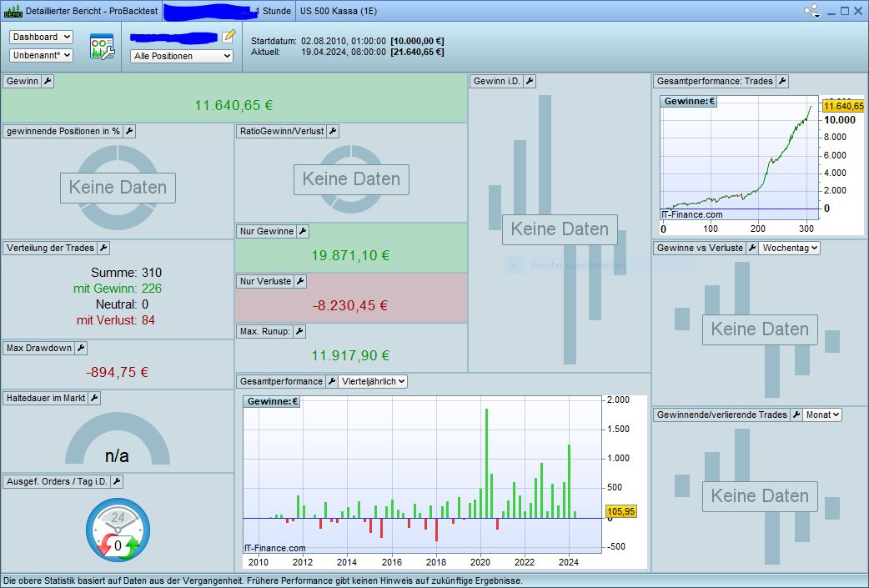The width and height of the screenshot is (869, 588).
Task: Open wrench for Gesamtperformance: Trades panel
Action: coord(782,82)
